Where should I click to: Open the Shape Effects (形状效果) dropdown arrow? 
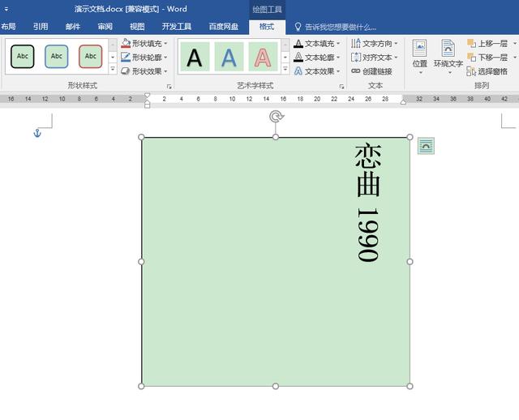165,71
